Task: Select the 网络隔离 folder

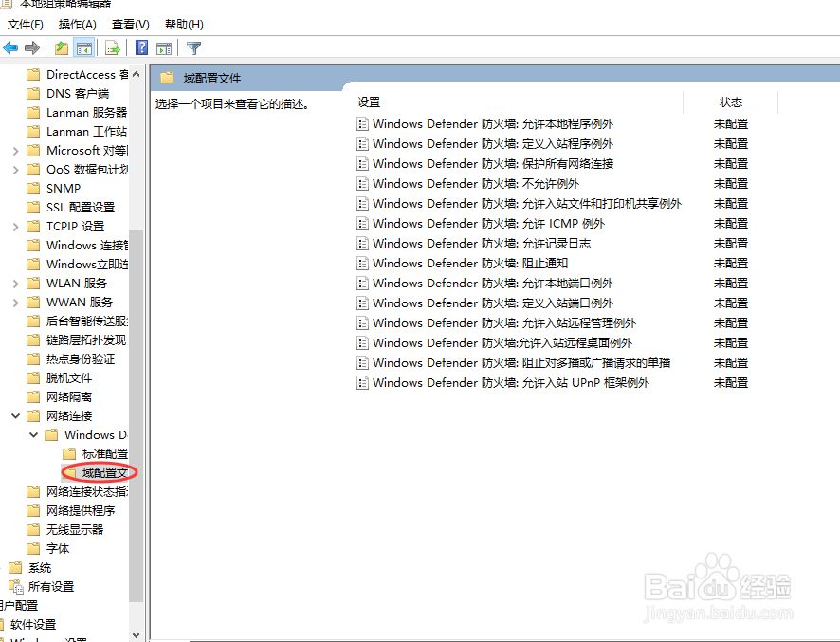Action: 59,397
